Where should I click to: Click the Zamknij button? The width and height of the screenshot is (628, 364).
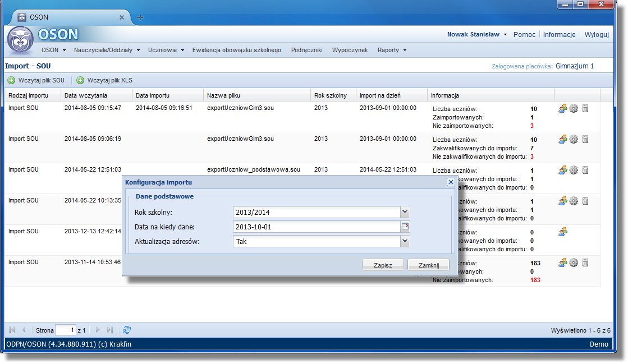click(x=429, y=265)
